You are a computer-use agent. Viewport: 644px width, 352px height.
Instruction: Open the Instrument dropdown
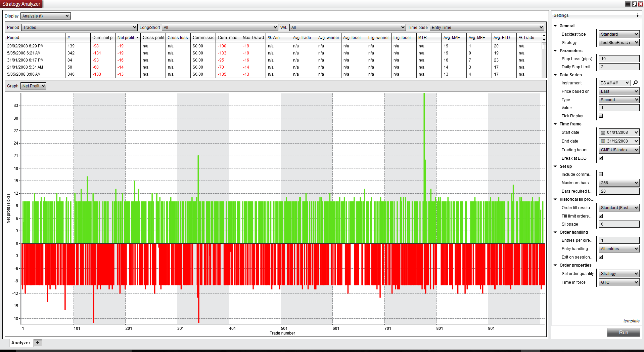(x=615, y=83)
